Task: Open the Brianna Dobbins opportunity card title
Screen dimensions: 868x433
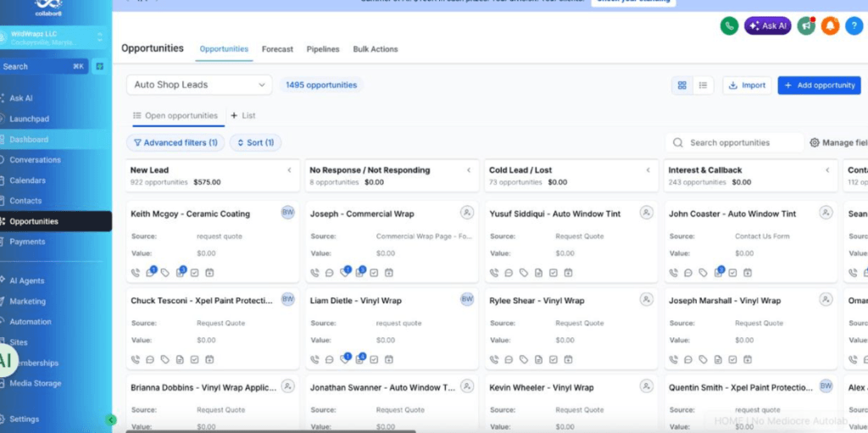Action: click(x=203, y=387)
